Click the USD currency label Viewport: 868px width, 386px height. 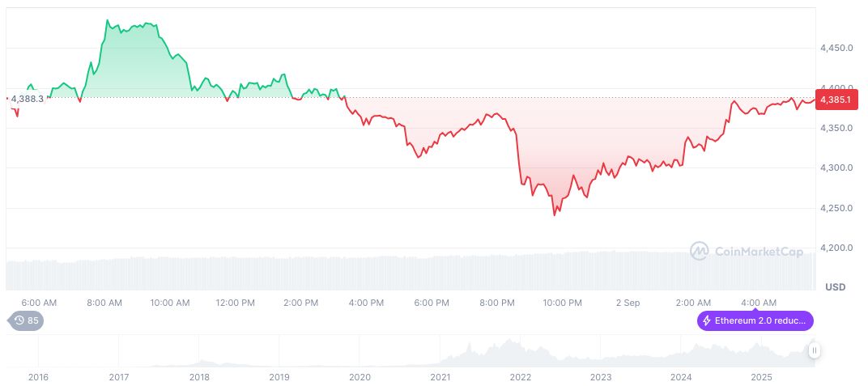[835, 287]
